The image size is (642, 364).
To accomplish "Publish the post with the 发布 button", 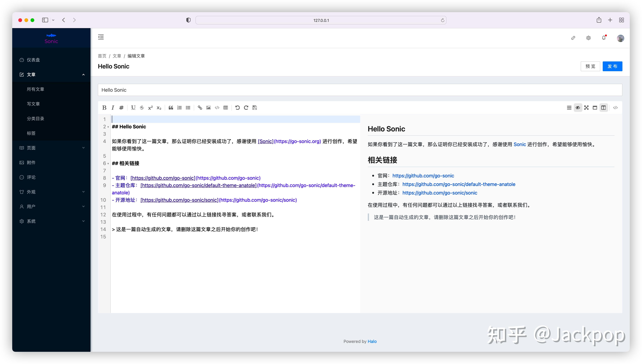I will 612,66.
